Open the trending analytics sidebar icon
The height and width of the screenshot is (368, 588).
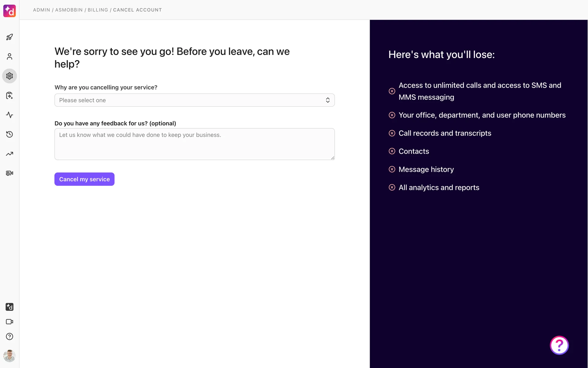tap(9, 154)
